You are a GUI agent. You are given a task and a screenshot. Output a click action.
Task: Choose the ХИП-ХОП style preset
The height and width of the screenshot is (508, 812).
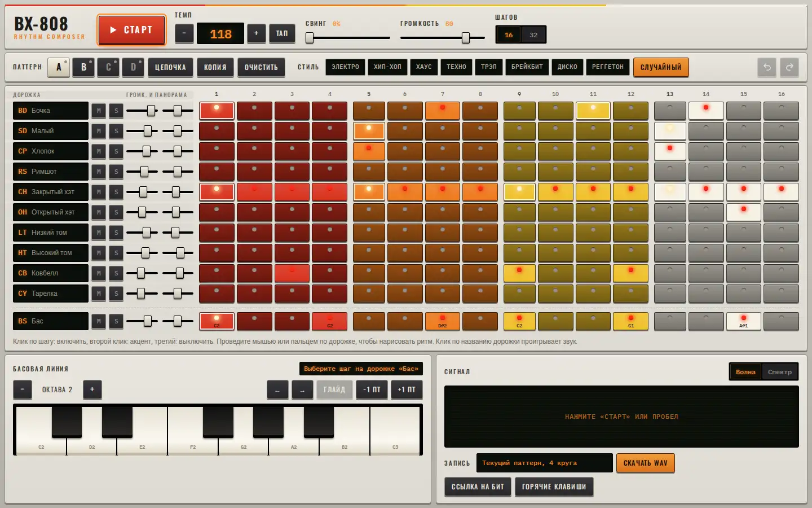coord(387,67)
